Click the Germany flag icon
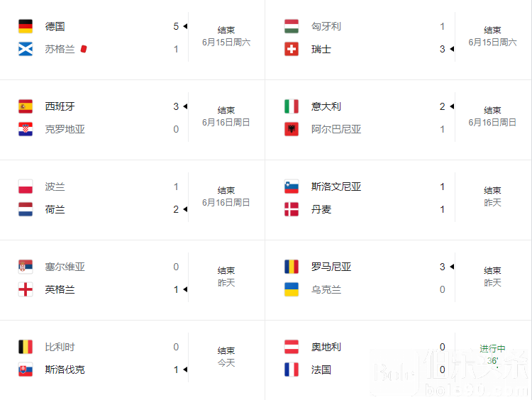Image resolution: width=532 pixels, height=400 pixels. tap(26, 26)
